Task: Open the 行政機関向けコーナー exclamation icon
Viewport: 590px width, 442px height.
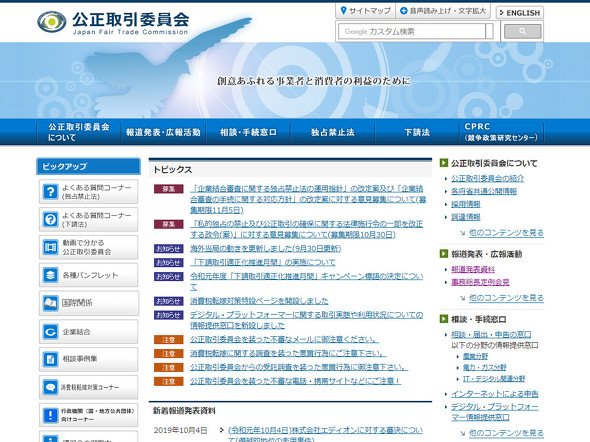Action: tap(50, 415)
